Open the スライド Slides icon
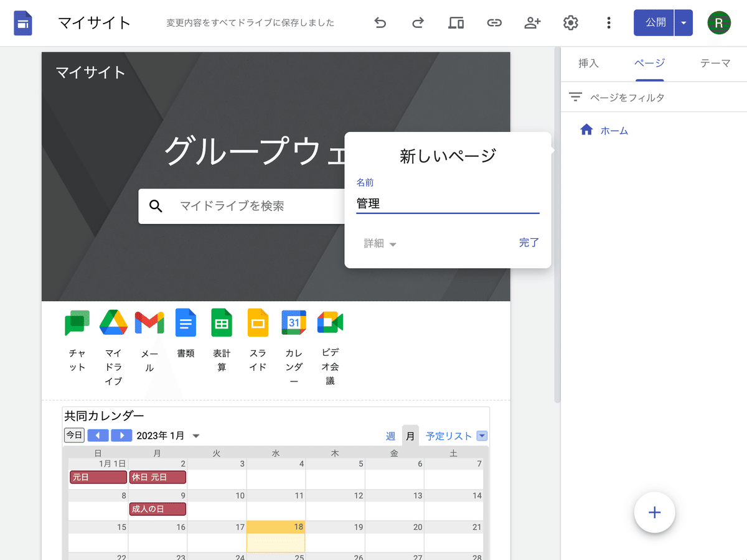Image resolution: width=747 pixels, height=560 pixels. tap(258, 322)
